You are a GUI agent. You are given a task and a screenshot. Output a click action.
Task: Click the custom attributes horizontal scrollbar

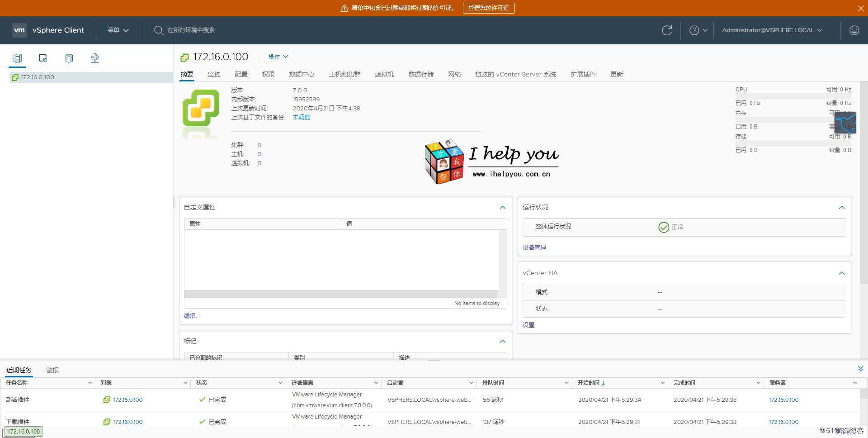click(341, 294)
